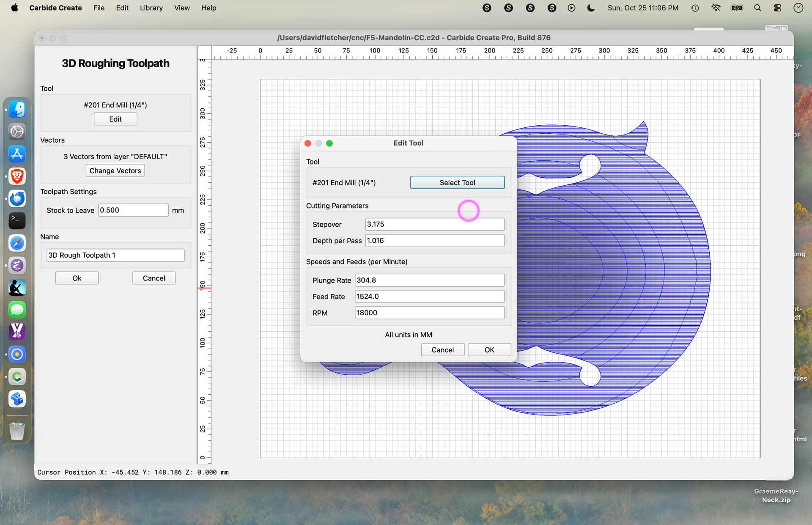
Task: Open Messages from the dock
Action: [17, 310]
